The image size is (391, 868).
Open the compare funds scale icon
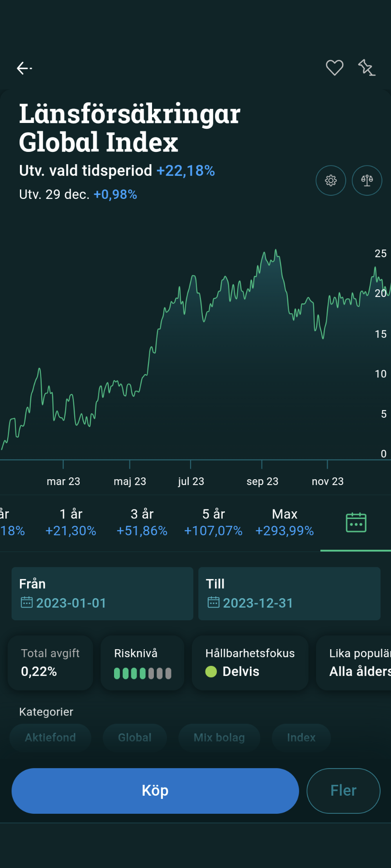click(367, 180)
